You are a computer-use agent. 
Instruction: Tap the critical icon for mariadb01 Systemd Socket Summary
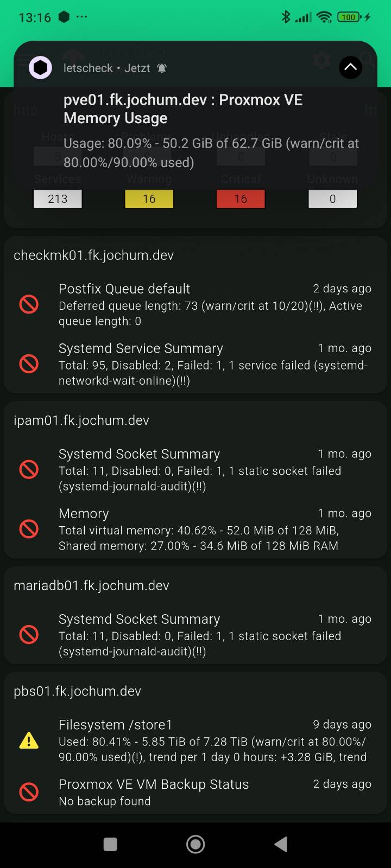[x=29, y=635]
